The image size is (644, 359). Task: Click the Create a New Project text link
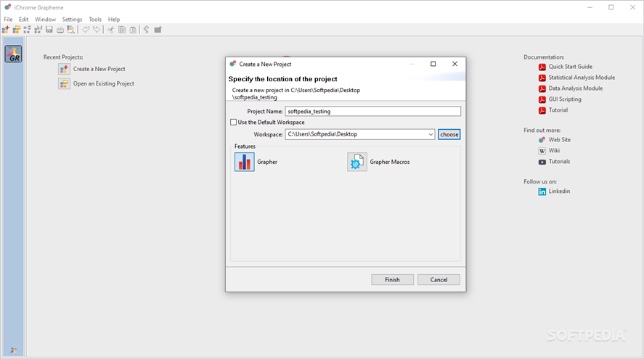click(99, 69)
